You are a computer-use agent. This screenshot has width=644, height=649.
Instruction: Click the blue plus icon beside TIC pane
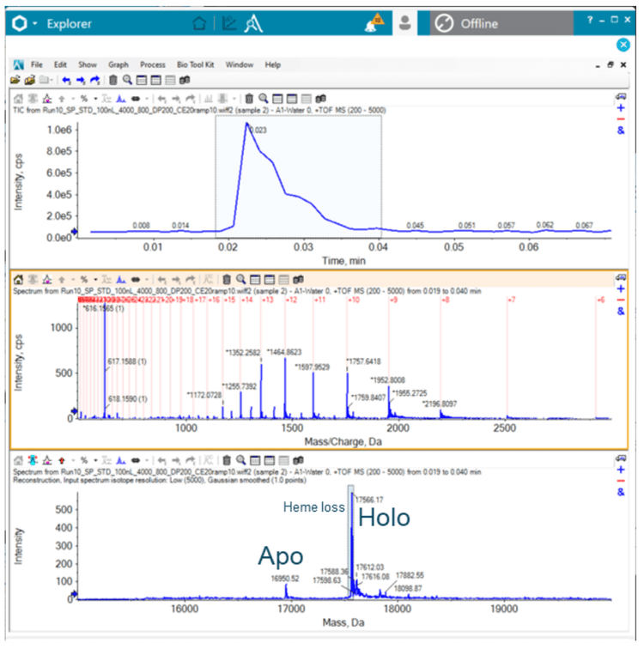[621, 109]
